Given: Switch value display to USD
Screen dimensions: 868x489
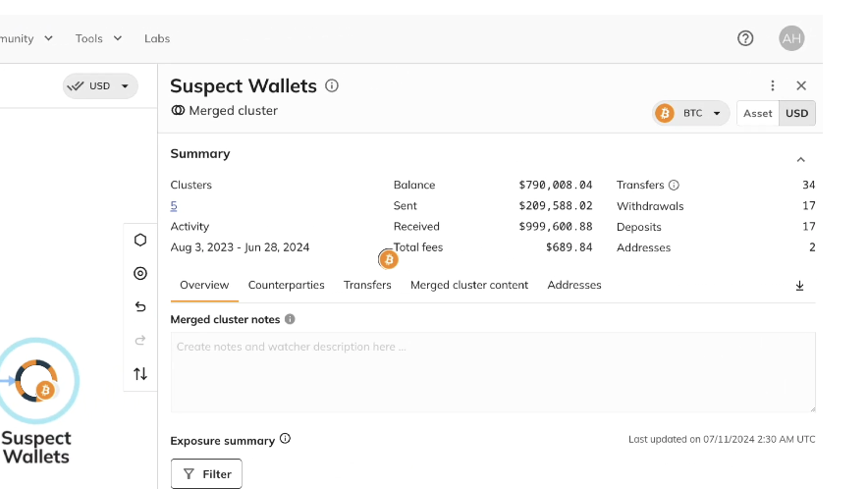Looking at the screenshot, I should (797, 113).
